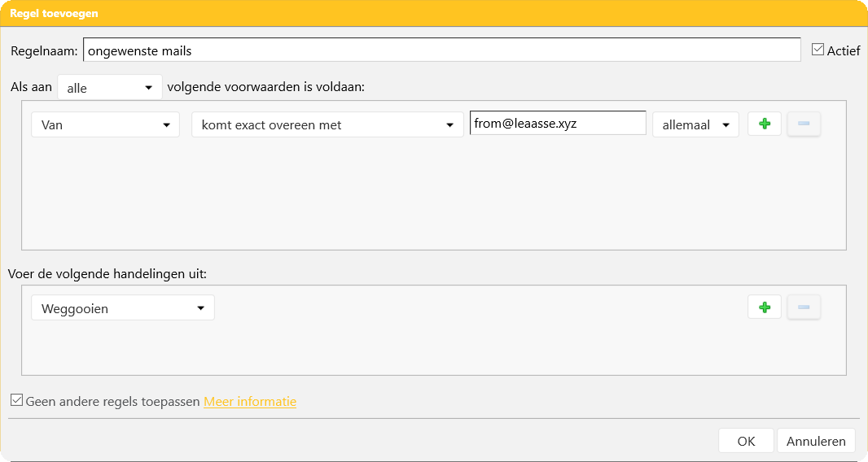Click the from@leaasse.xyz value field
The image size is (868, 462).
[x=558, y=124]
